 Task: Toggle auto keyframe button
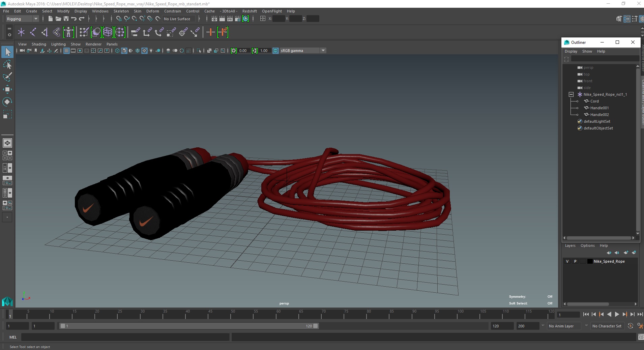coord(630,326)
